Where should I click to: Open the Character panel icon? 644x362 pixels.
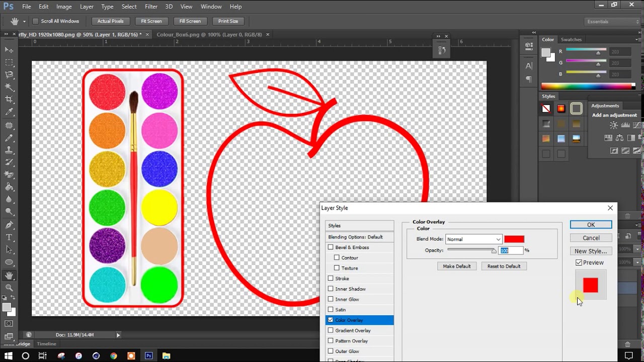point(529,66)
